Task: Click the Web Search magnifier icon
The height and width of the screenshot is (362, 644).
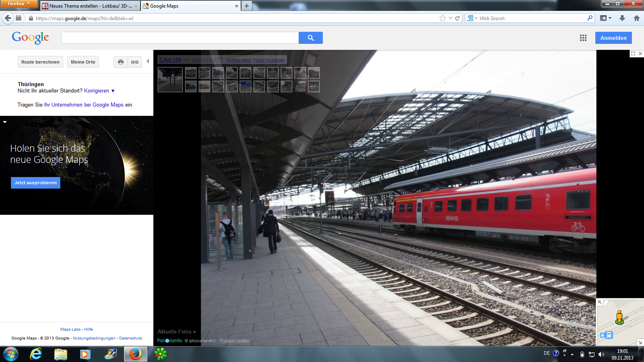Action: (590, 18)
